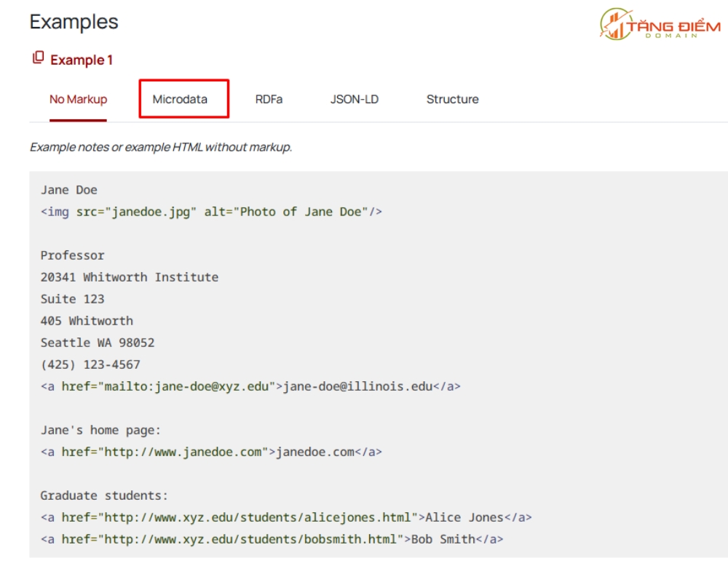Click the bobsmith.html anchor code line

click(272, 539)
